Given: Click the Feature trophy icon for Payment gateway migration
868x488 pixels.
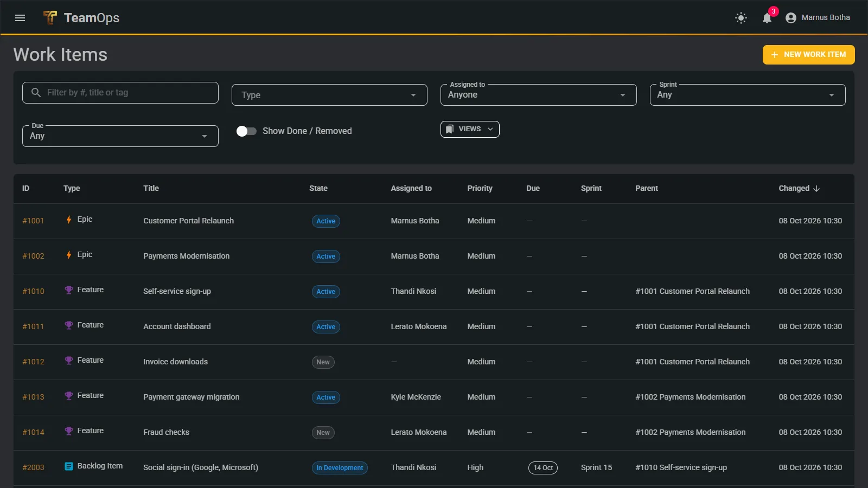Looking at the screenshot, I should 69,396.
